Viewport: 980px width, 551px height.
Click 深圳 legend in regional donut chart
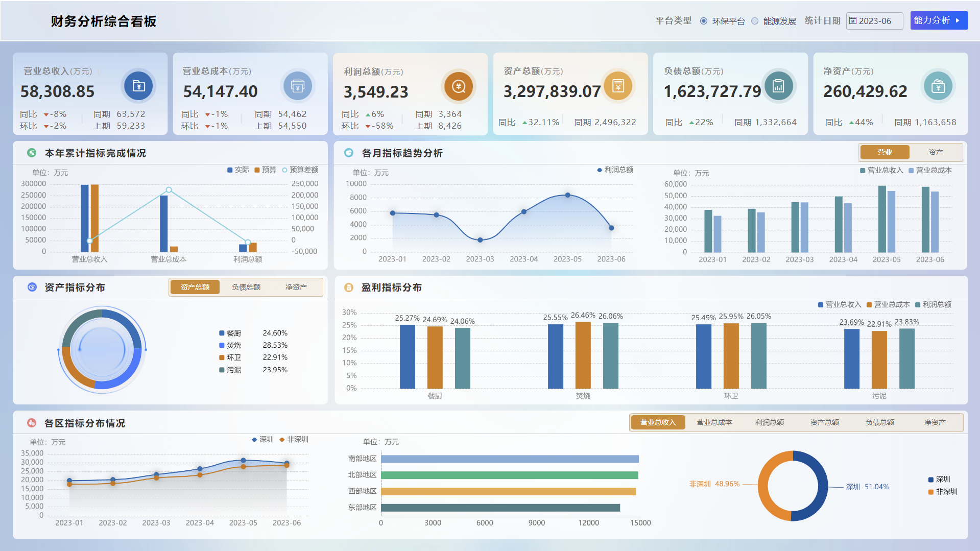pyautogui.click(x=939, y=480)
